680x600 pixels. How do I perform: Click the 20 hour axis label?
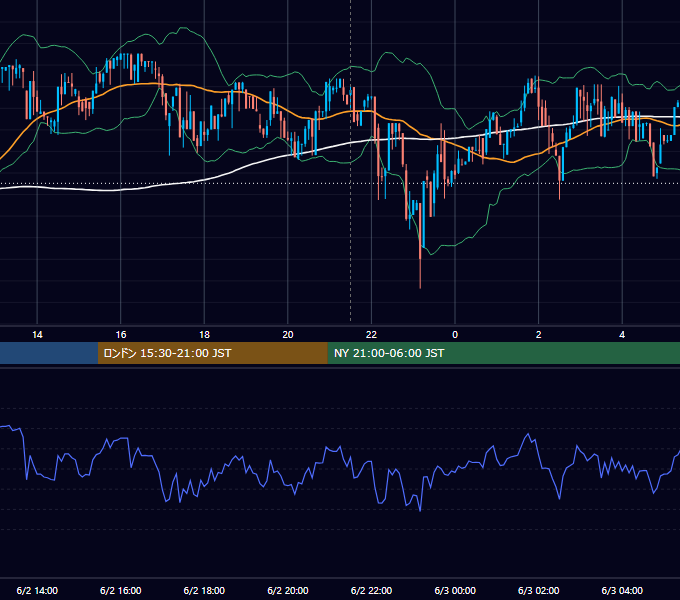tap(288, 335)
